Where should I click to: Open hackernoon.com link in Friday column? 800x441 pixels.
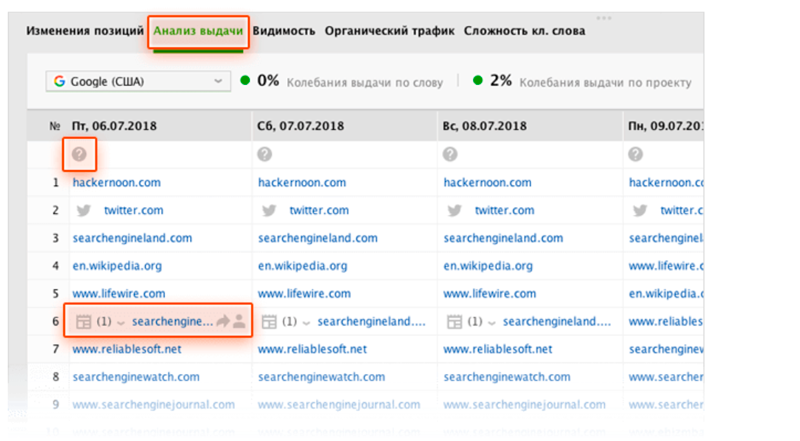116,183
